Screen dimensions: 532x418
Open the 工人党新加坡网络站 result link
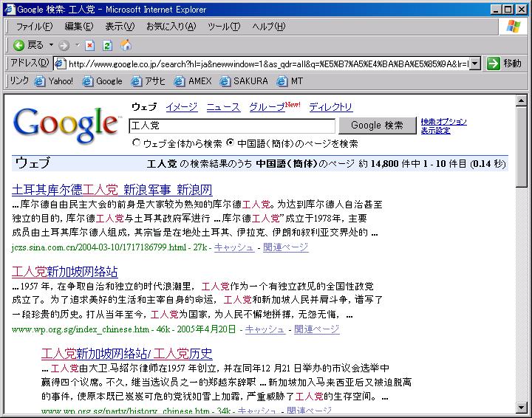65,272
